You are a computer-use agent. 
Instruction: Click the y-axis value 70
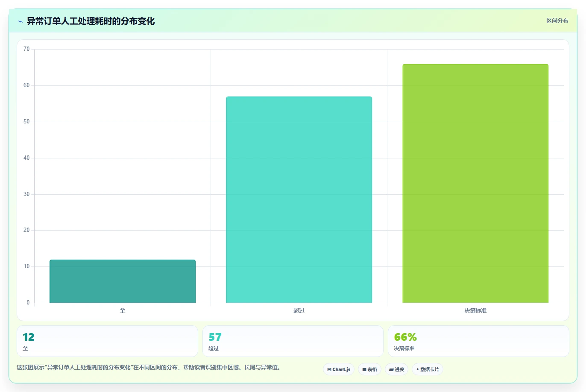[x=26, y=49]
